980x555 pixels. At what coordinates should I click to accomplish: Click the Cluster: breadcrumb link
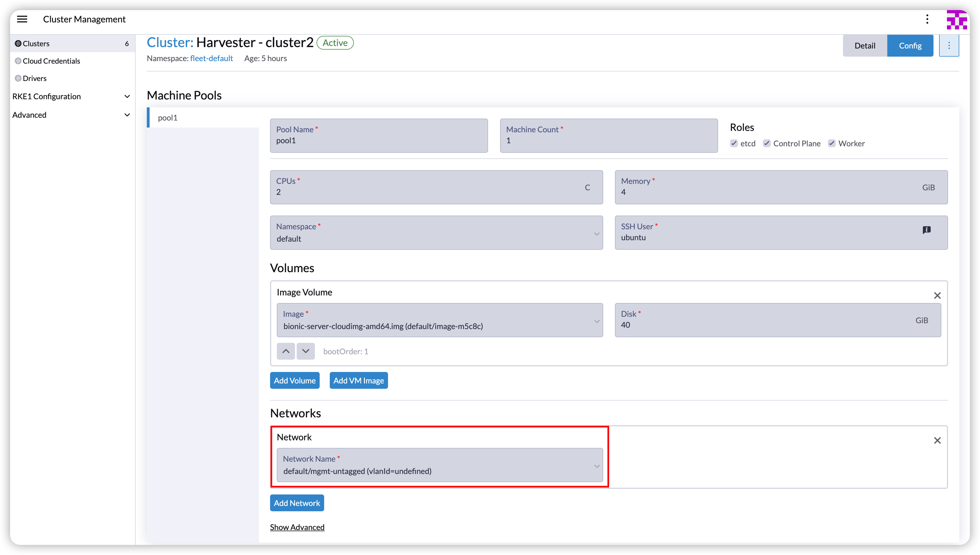click(170, 42)
